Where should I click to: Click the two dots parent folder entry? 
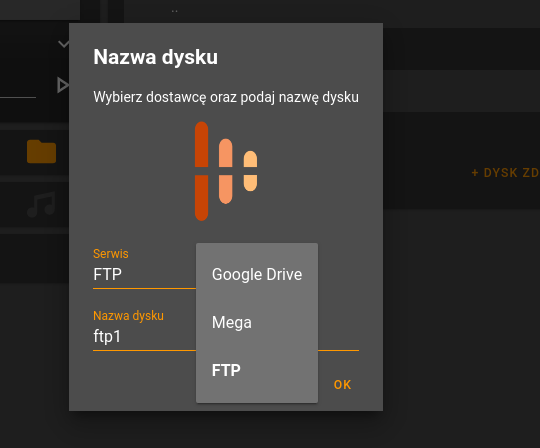[x=175, y=11]
